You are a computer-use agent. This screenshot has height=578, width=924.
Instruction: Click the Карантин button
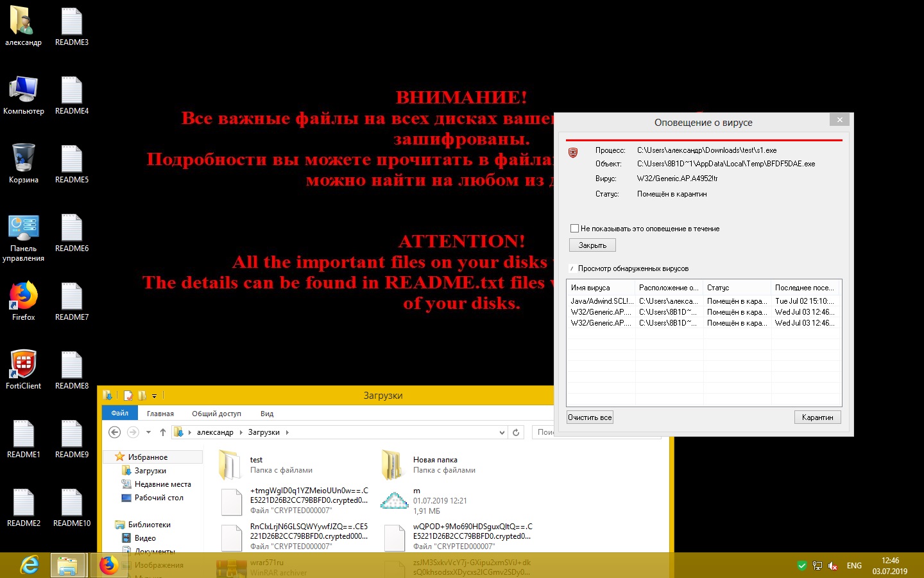click(817, 417)
